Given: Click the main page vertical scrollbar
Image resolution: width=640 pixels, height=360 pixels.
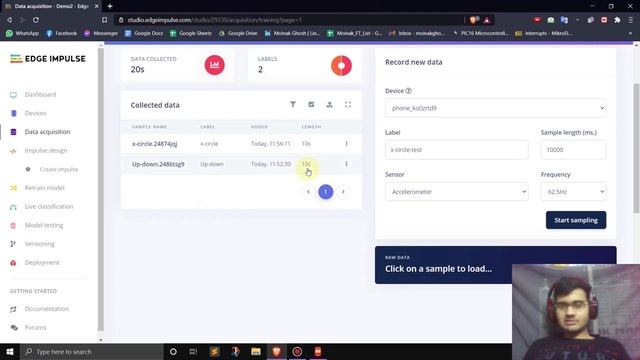Looking at the screenshot, I should pos(636,148).
